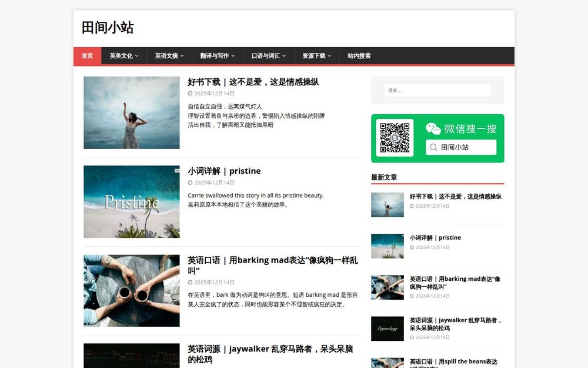Click the magnifier icon beside 田间小站

click(x=433, y=147)
